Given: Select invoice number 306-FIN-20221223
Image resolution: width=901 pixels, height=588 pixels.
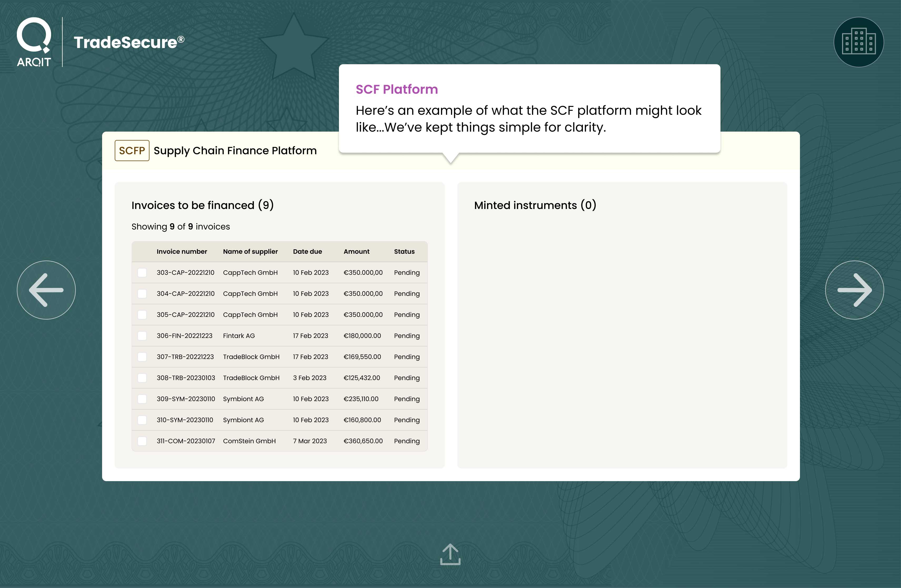Looking at the screenshot, I should 184,336.
